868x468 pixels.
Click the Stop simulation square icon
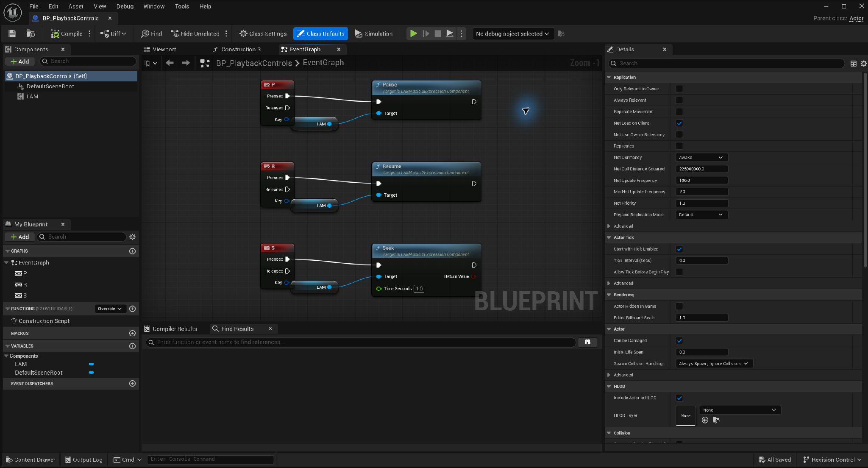tap(438, 33)
